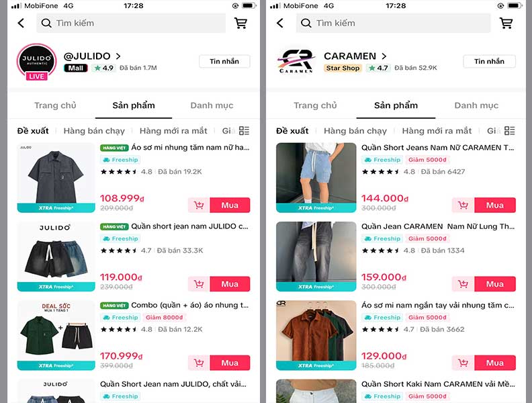Buy the 159.000đ CARAMEN jeans with Mua
This screenshot has width=532, height=403.
(x=495, y=284)
